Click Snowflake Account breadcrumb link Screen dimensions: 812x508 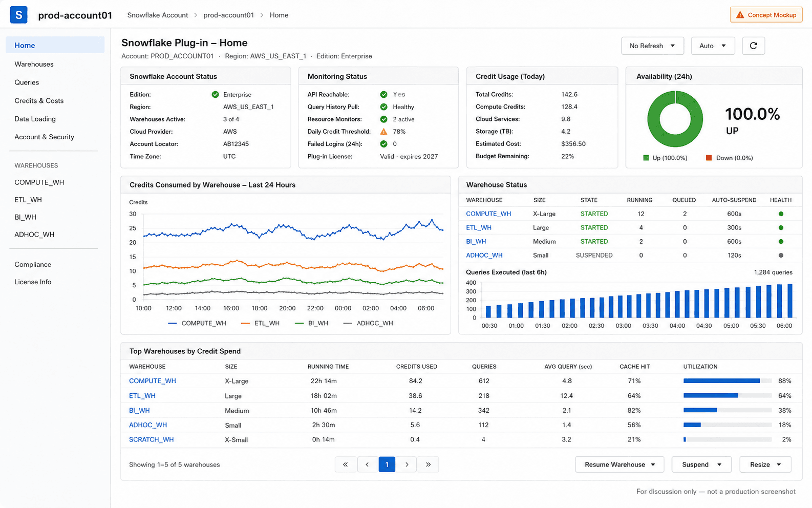tap(158, 15)
